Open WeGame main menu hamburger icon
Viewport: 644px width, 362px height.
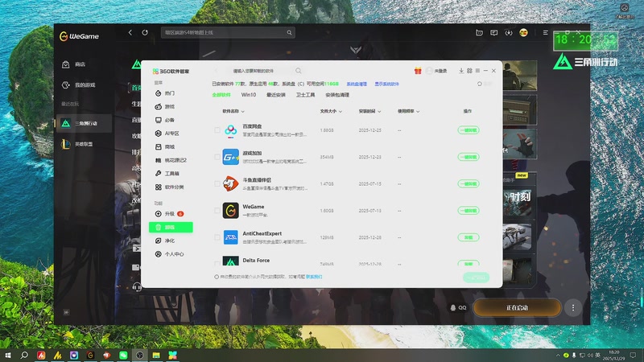(546, 32)
